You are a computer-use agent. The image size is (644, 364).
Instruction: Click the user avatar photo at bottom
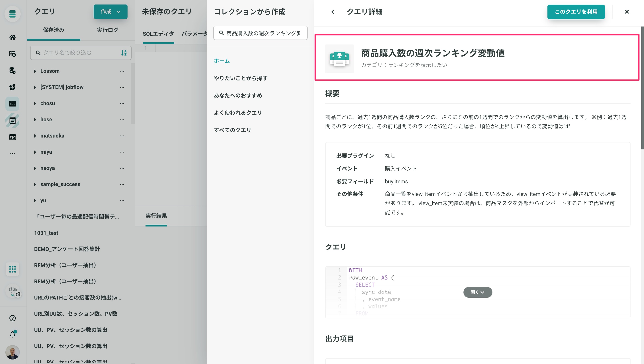click(x=13, y=352)
